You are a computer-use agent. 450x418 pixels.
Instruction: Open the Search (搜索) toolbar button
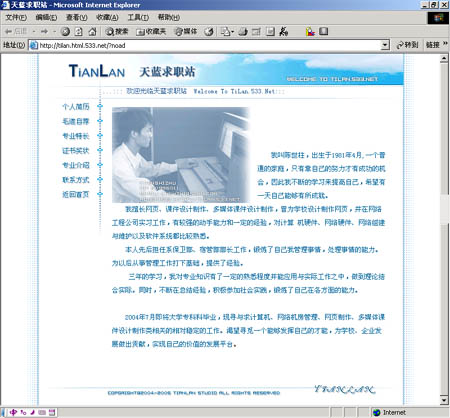[117, 32]
